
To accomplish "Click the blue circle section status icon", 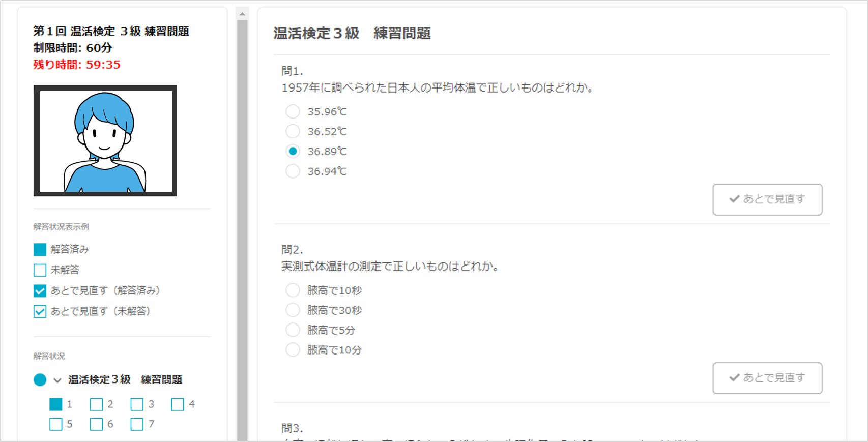I will [40, 380].
